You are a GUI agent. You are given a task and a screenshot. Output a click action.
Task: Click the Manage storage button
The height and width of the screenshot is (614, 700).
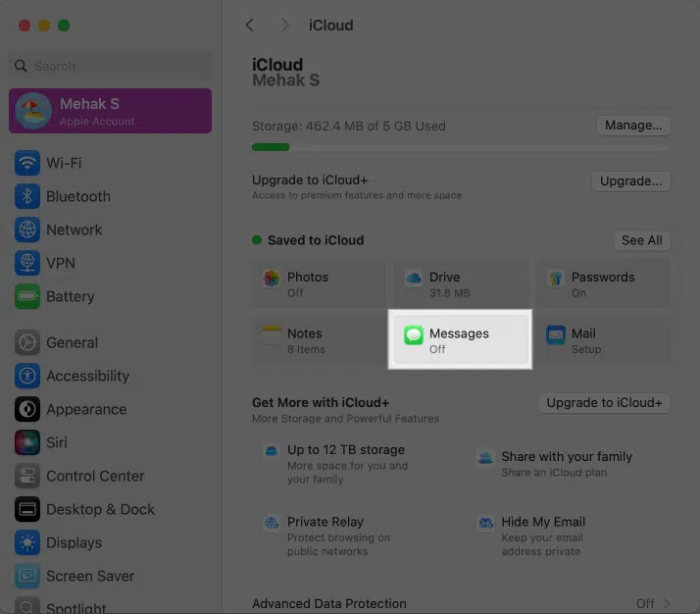pos(633,126)
